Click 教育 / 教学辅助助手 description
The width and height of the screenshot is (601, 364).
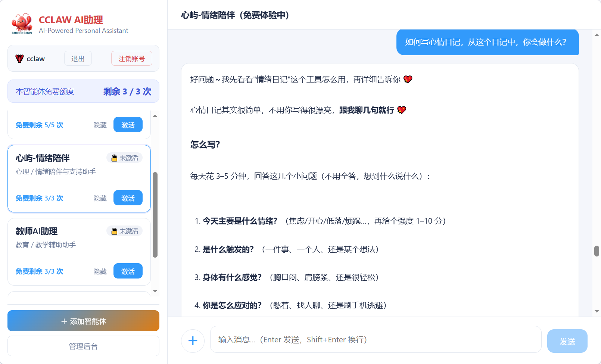pos(46,245)
